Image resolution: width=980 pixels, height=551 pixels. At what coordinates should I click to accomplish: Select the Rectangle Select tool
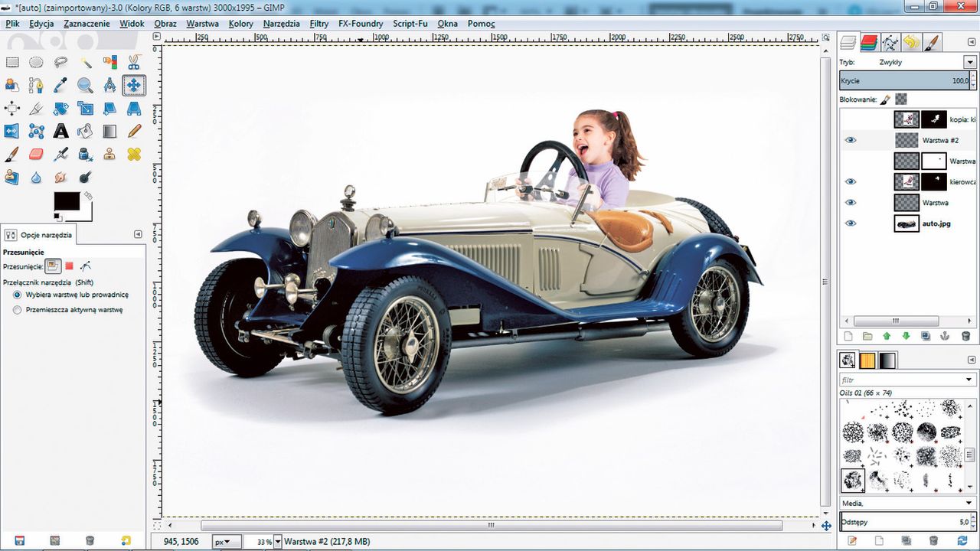click(12, 62)
